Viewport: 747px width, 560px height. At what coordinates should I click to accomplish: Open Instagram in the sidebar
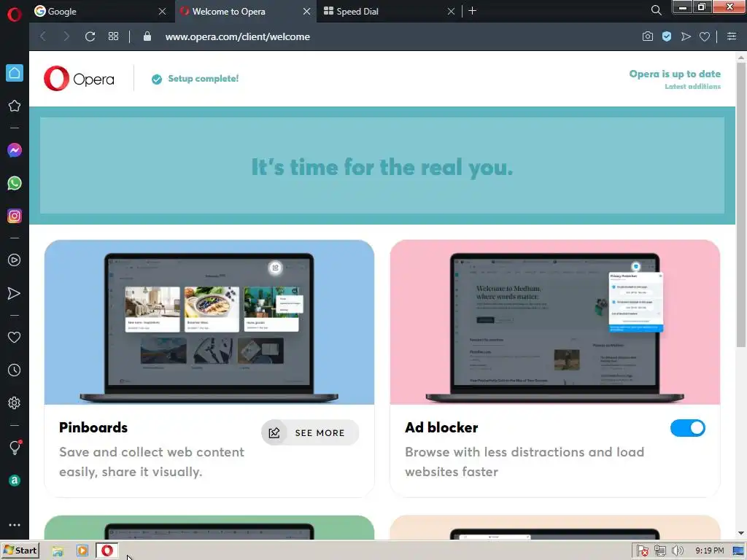(x=15, y=216)
